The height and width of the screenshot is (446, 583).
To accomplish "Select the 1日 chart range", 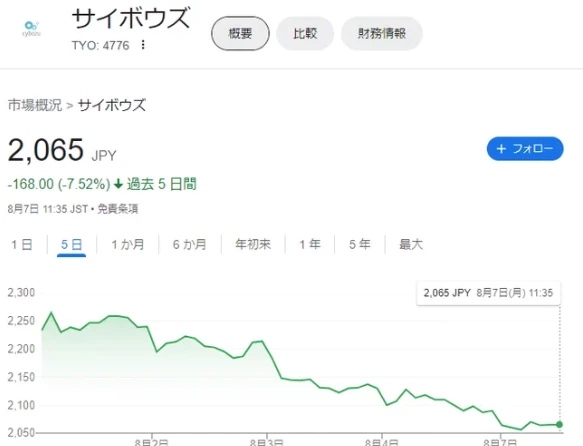I will 22,245.
